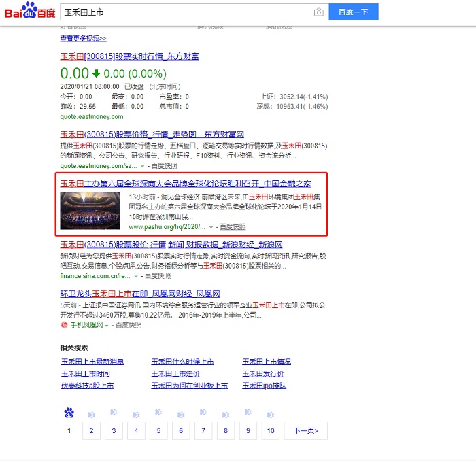Go to results page 7
The image size is (476, 461).
[203, 430]
